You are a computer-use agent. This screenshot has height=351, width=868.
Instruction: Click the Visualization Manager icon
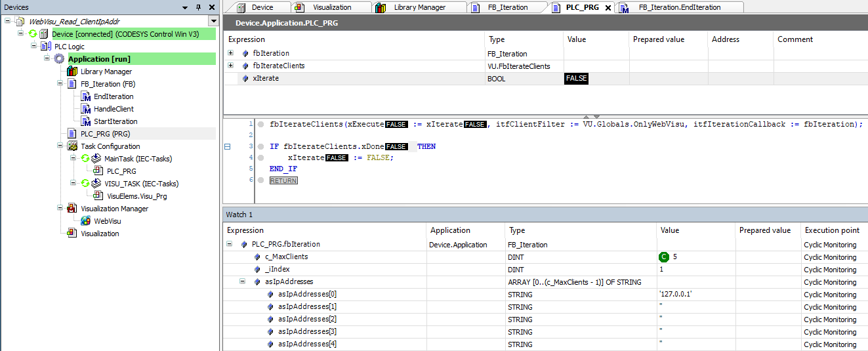(72, 209)
